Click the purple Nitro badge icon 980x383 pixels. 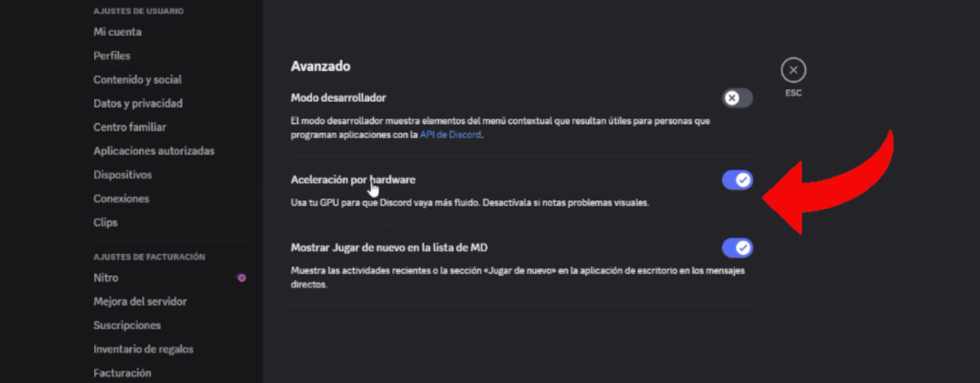point(241,278)
